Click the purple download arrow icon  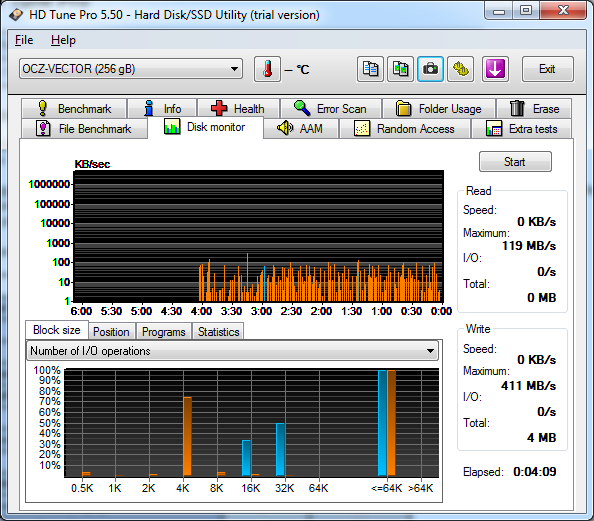495,69
